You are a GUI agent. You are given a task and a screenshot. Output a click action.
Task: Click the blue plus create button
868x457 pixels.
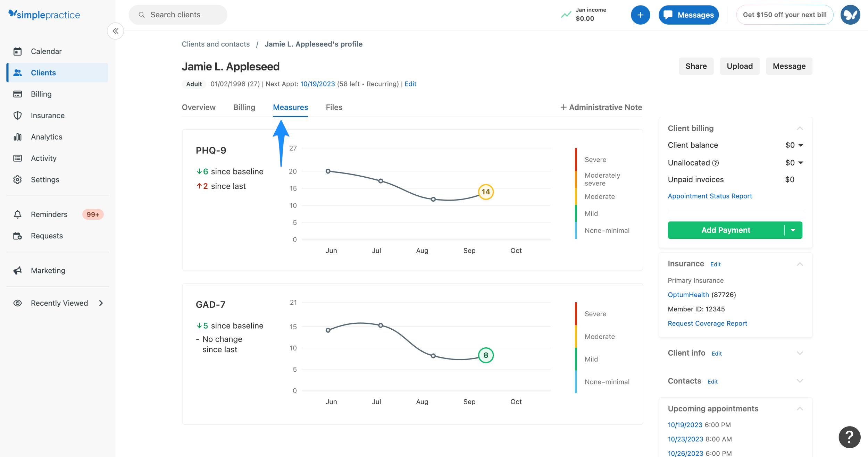[640, 15]
